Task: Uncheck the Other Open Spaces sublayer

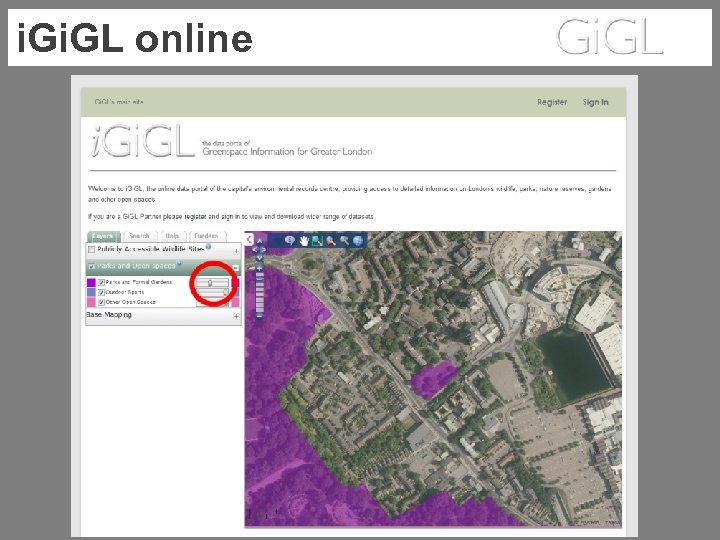Action: coord(101,302)
